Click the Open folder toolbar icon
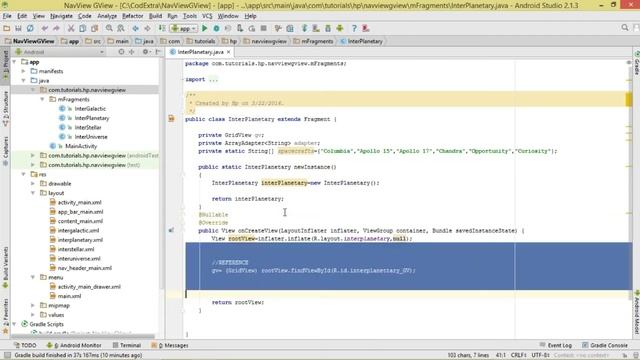 click(x=7, y=28)
